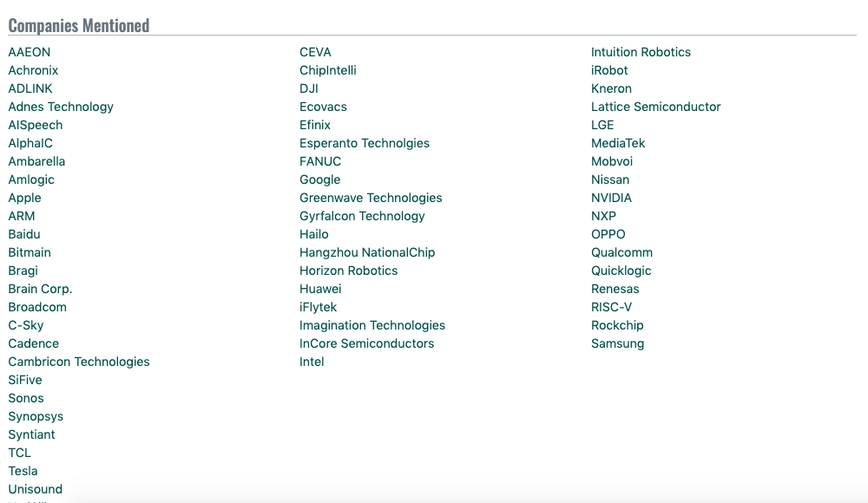Click the Lattice Semiconductor link

[x=655, y=107]
